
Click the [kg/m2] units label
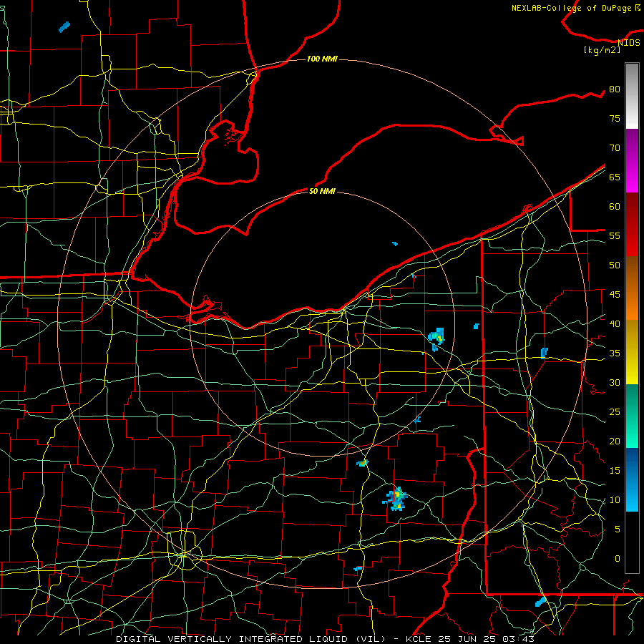pyautogui.click(x=602, y=50)
